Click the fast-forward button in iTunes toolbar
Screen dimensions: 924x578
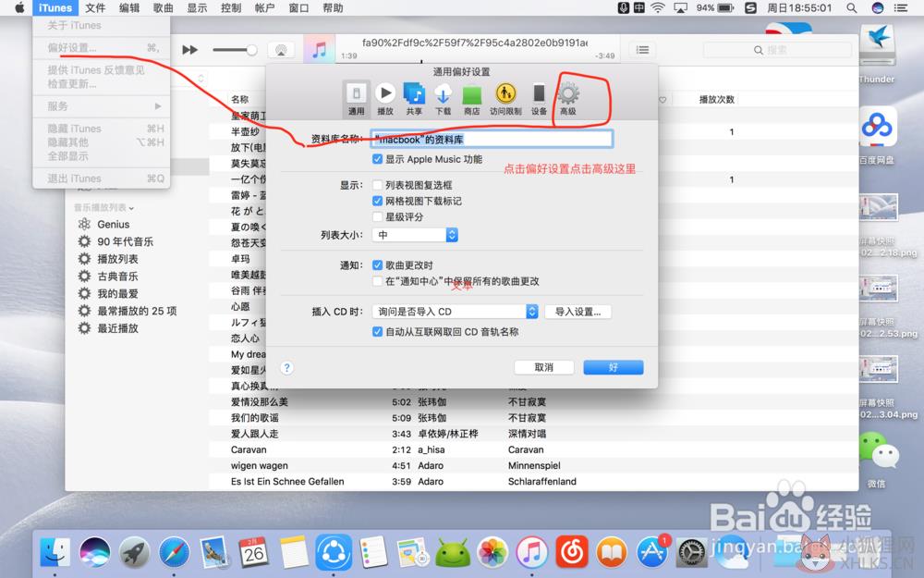tap(189, 50)
